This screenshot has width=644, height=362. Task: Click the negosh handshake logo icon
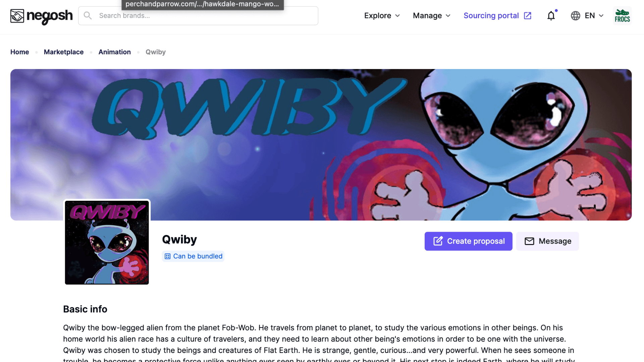pyautogui.click(x=17, y=16)
